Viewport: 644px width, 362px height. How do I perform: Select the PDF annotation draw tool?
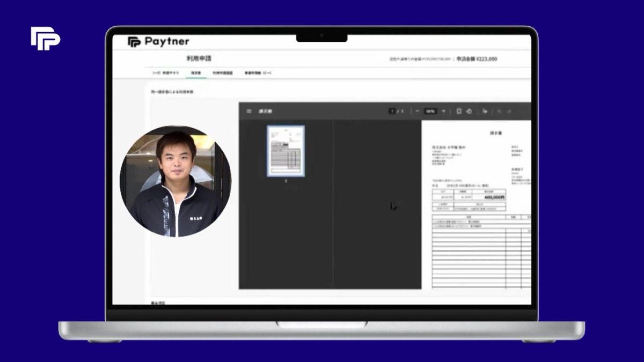pyautogui.click(x=485, y=111)
